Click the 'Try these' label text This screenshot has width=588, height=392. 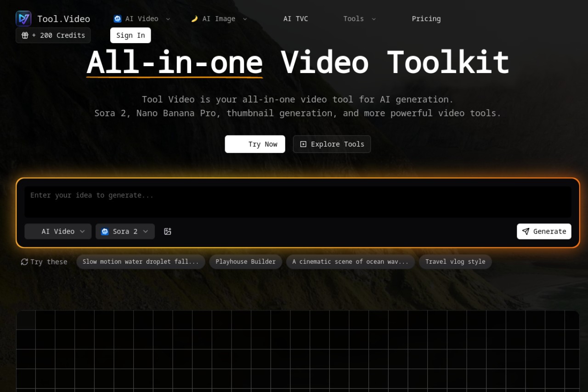(x=49, y=262)
